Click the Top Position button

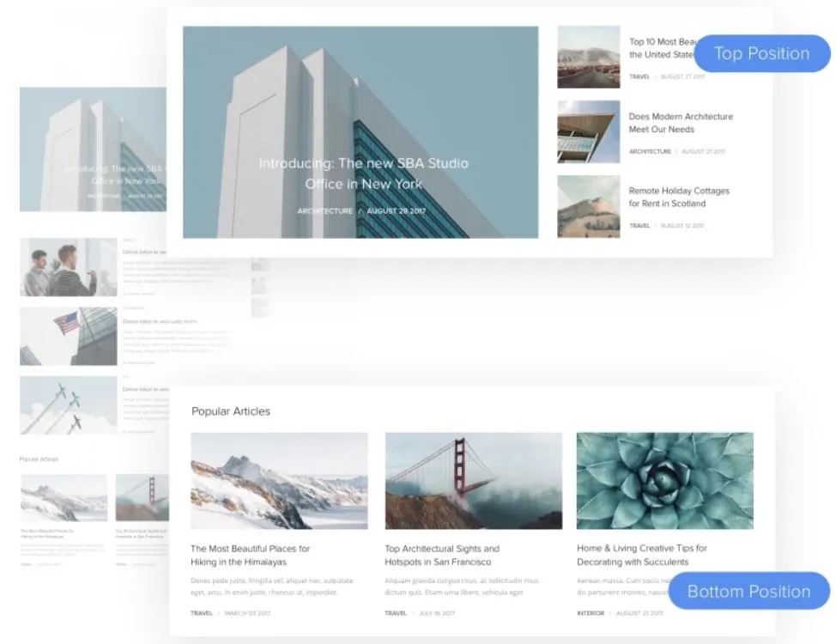coord(762,53)
